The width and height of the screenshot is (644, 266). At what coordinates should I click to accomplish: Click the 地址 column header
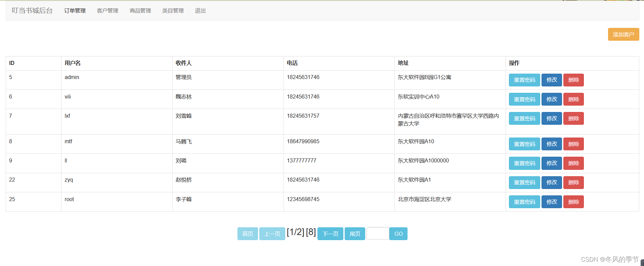(x=403, y=63)
